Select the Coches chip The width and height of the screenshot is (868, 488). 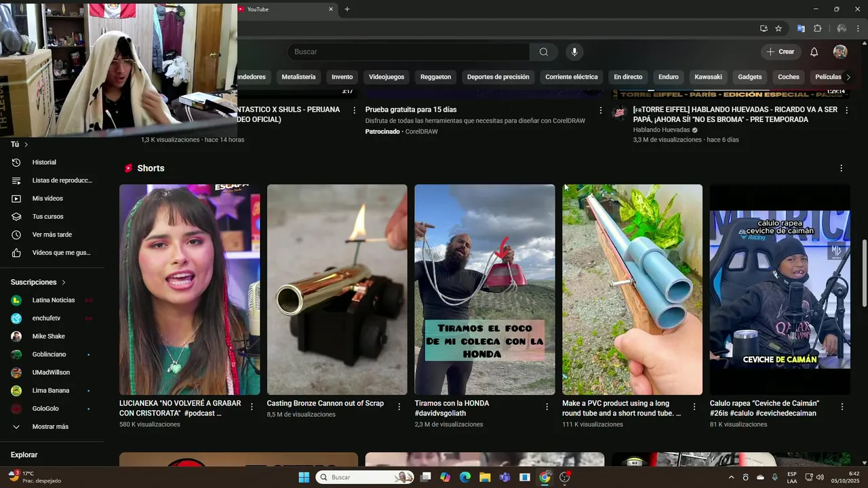coord(789,77)
